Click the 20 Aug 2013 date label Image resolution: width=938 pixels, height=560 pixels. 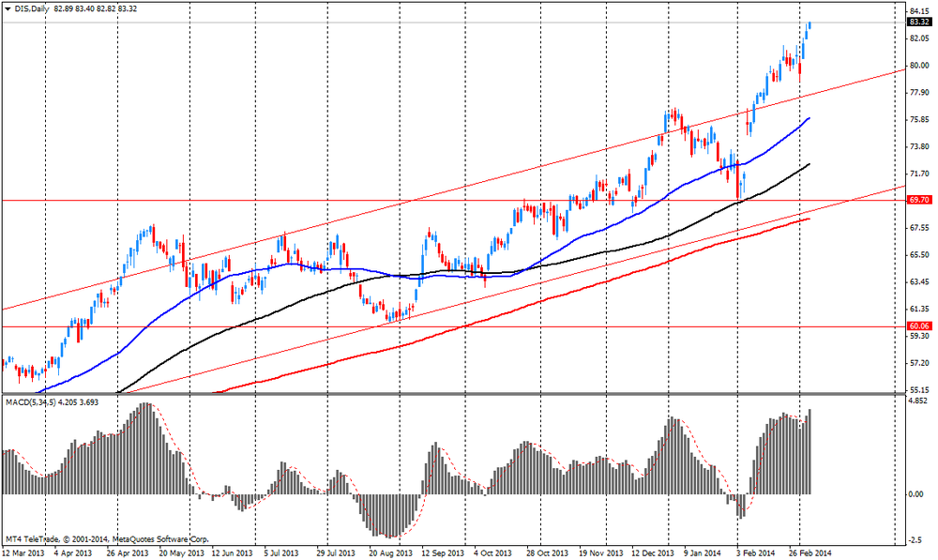pyautogui.click(x=390, y=552)
